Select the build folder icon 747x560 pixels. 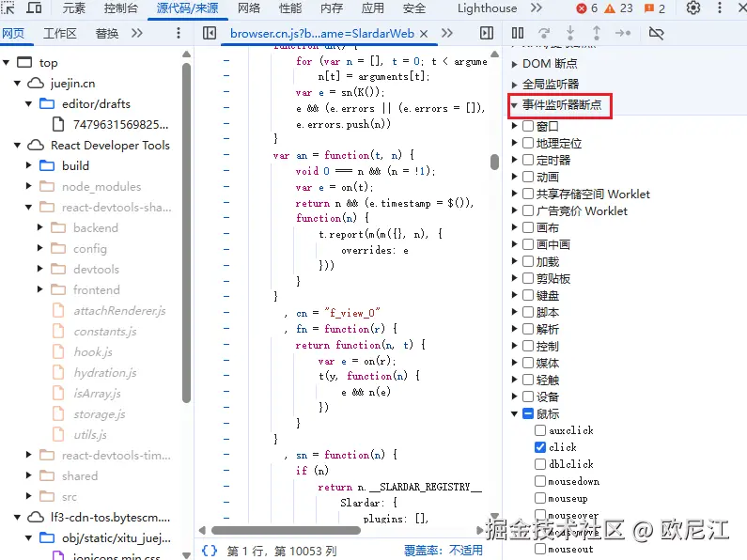[x=47, y=165]
